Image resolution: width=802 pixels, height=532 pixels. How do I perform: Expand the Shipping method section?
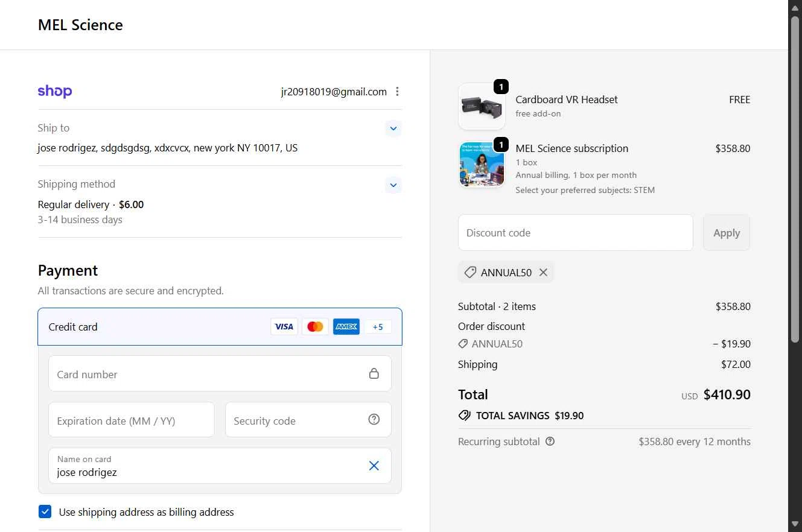coord(393,185)
